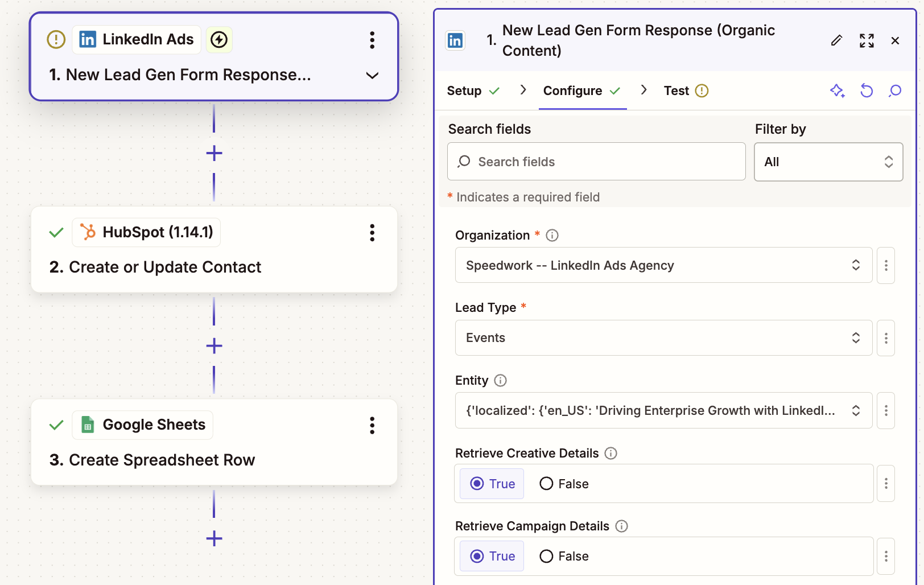924x585 pixels.
Task: Add a step between LinkedIn Ads and HubSpot
Action: (x=214, y=153)
